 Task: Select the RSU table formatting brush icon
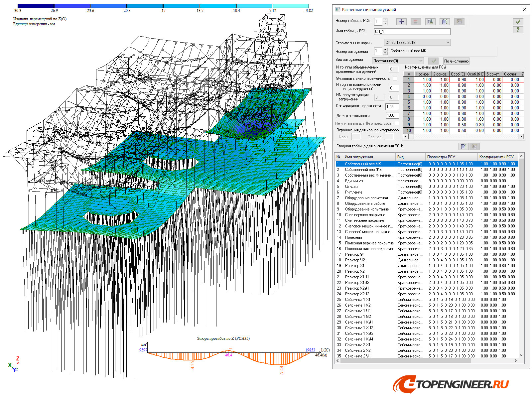(430, 22)
